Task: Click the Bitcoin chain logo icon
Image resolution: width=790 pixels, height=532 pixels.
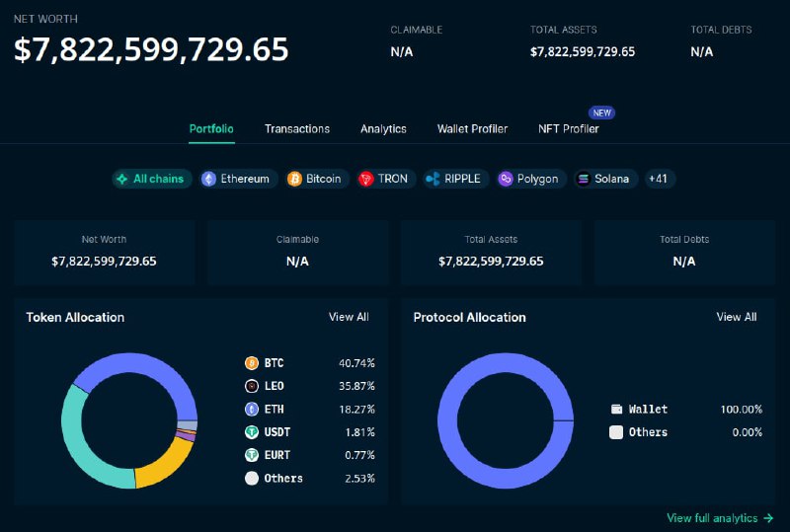Action: 294,179
